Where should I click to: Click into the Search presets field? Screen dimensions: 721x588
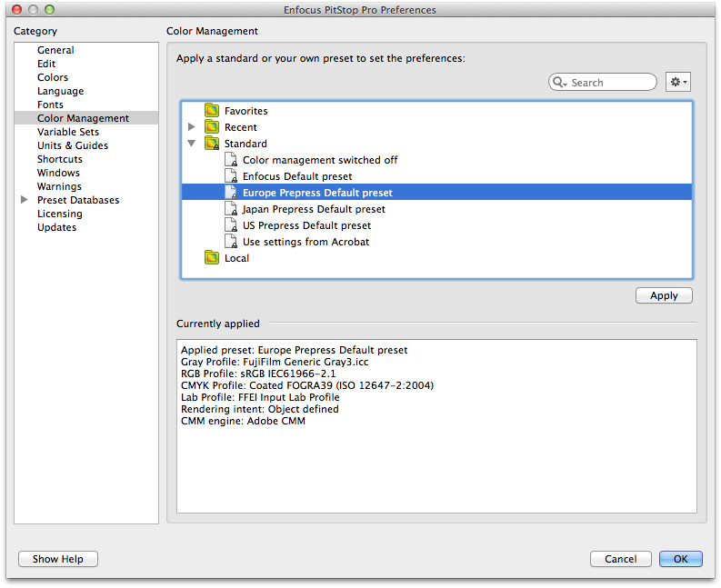(x=603, y=83)
